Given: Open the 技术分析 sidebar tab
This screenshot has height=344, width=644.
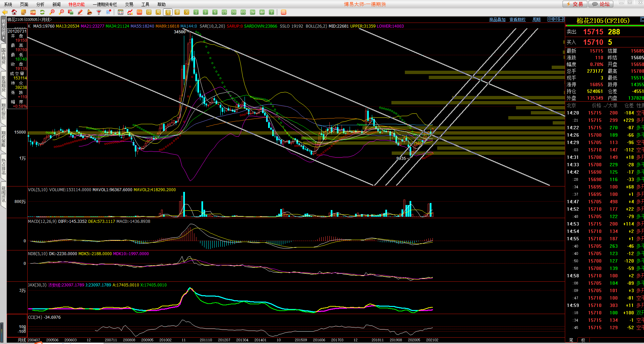Looking at the screenshot, I should tap(3, 30).
